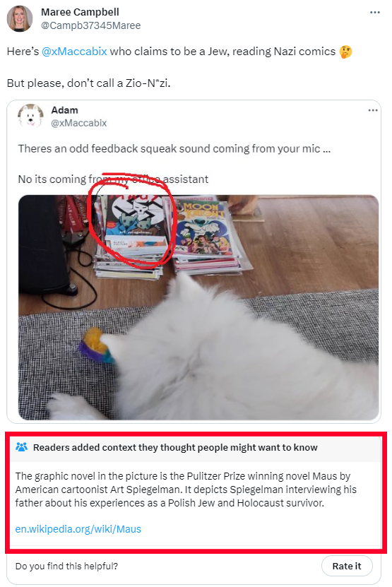Click Adam's white dog avatar

pos(30,116)
